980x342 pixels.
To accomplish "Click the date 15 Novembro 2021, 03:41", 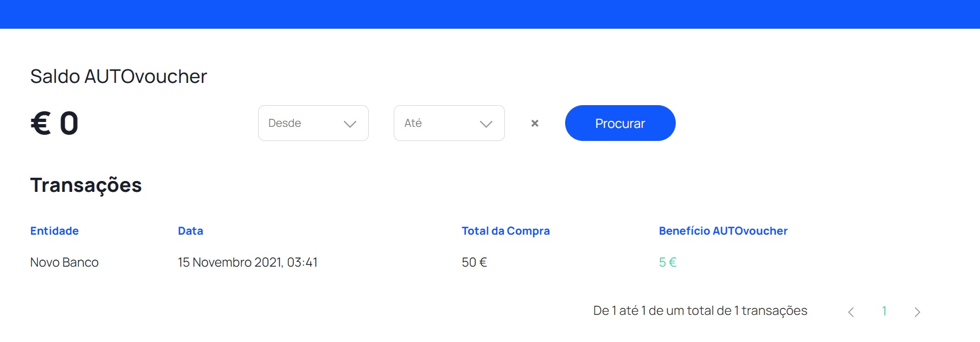I will pos(248,262).
